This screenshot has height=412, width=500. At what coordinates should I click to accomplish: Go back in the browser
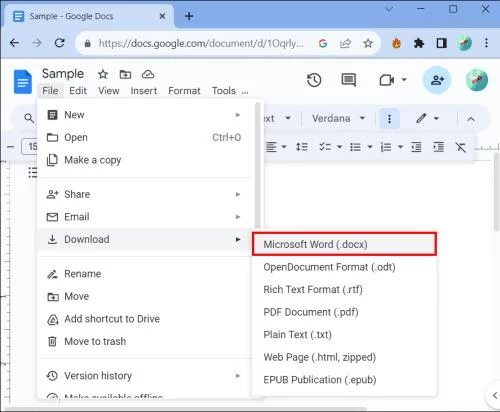(x=14, y=43)
